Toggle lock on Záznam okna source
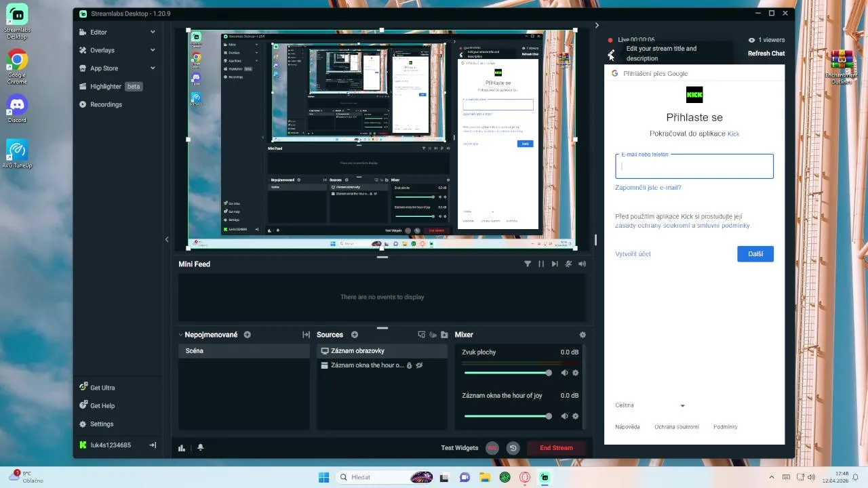 click(x=409, y=365)
